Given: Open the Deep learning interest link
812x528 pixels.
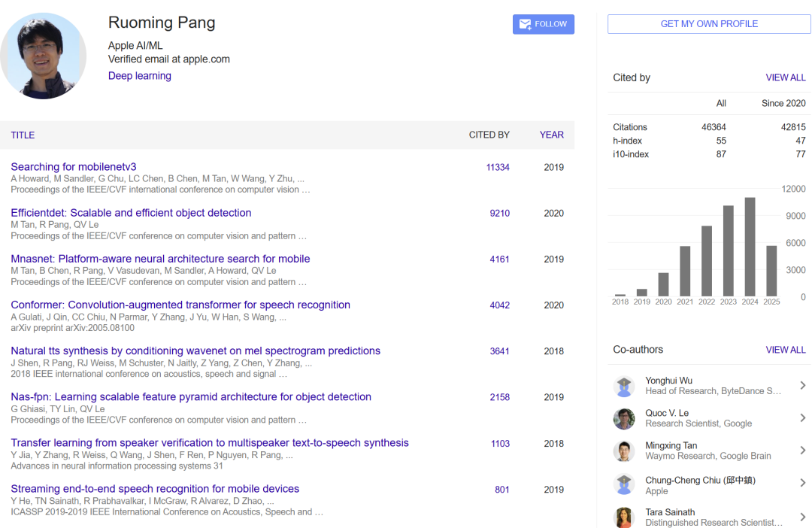Looking at the screenshot, I should pos(140,76).
